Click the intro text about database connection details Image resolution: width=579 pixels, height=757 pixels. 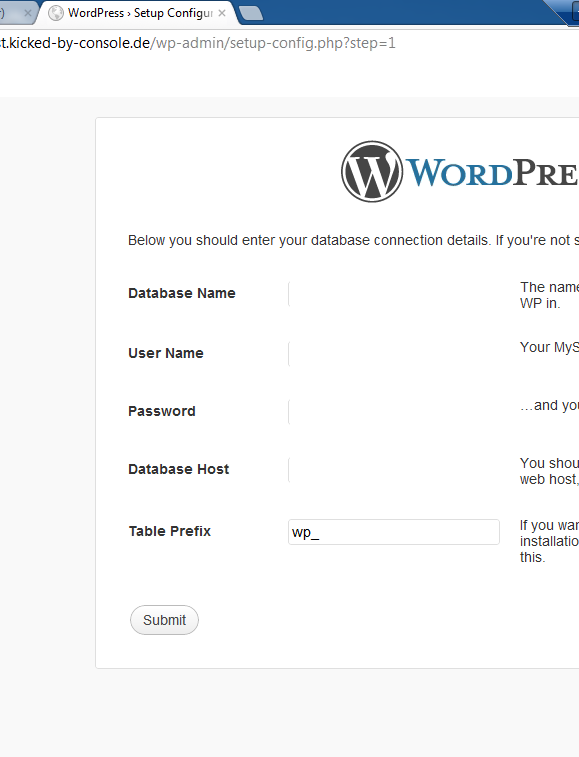point(353,240)
